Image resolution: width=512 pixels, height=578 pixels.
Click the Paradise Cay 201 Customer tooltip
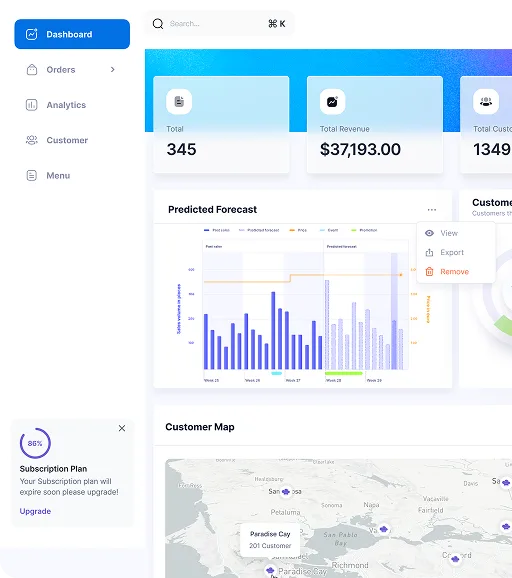270,540
